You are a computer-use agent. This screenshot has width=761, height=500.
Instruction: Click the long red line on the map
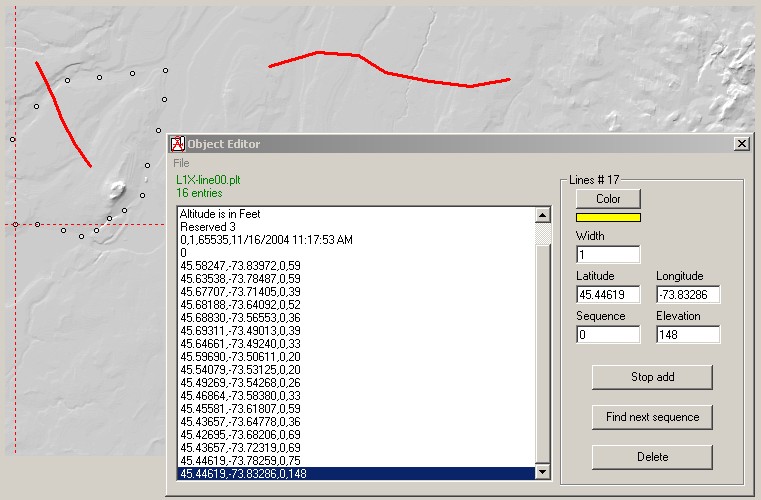coord(387,72)
